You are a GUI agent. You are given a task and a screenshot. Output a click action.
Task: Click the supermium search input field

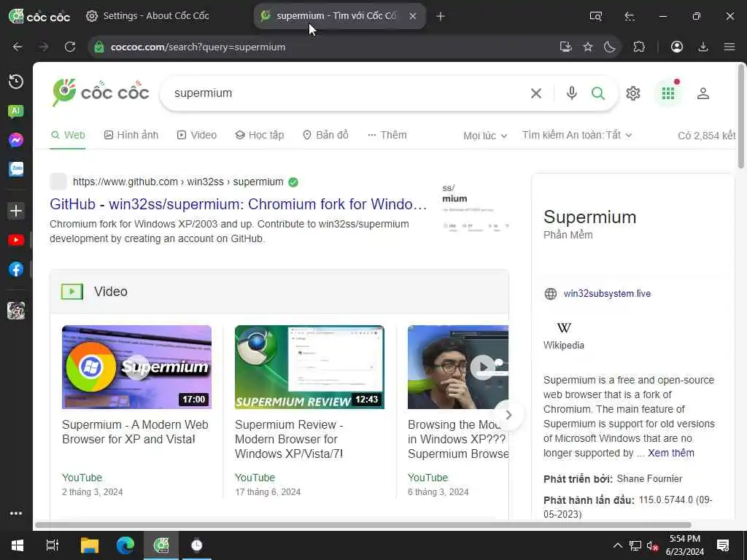tap(348, 93)
